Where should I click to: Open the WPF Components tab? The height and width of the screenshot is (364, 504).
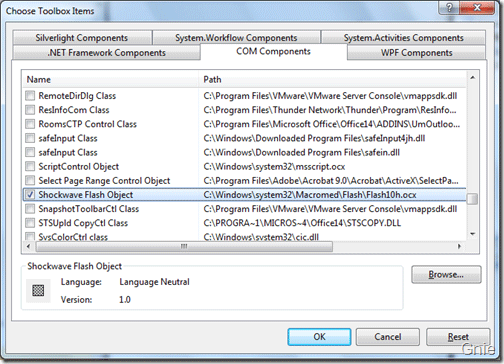coord(416,53)
